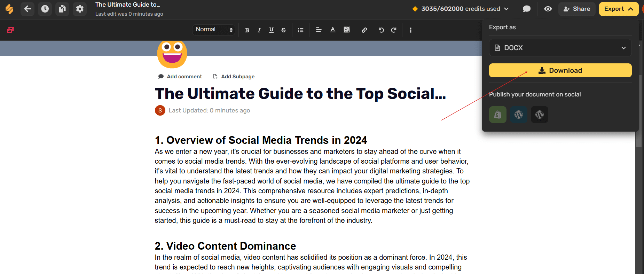Insert a bulleted list
This screenshot has width=644, height=274.
click(301, 30)
